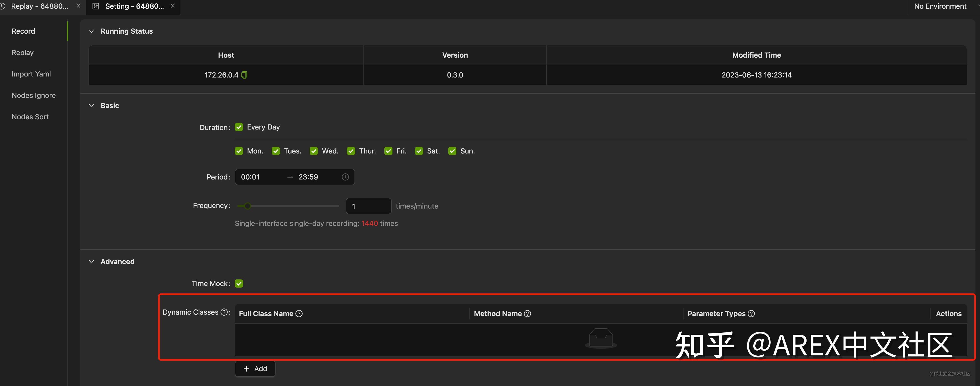This screenshot has width=980, height=386.
Task: Click the Parameter Types help icon
Action: (x=751, y=314)
